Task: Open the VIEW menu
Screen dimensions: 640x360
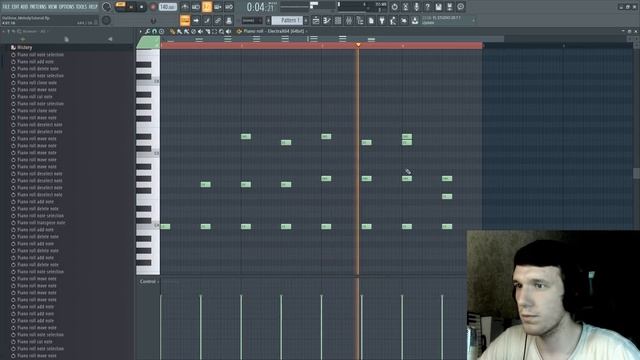Action: [x=53, y=7]
